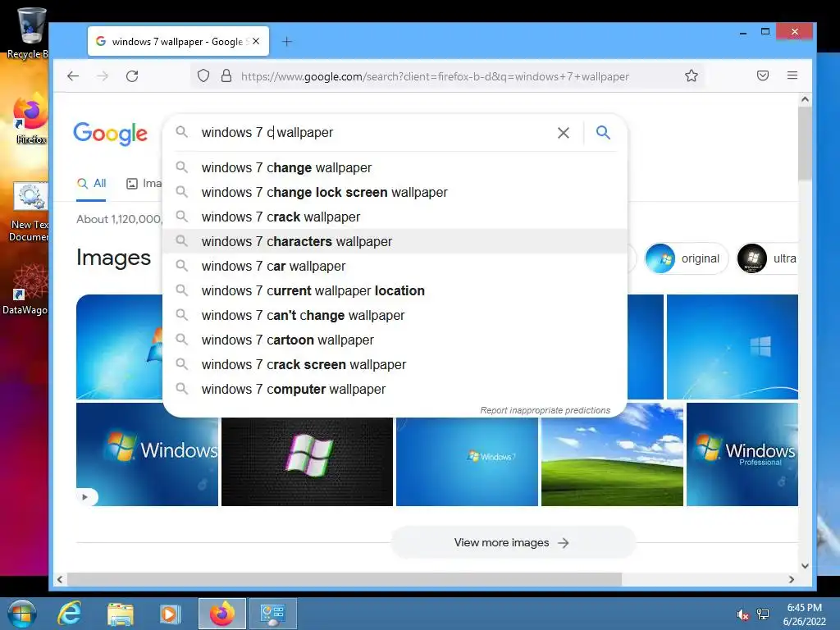Select the windows 7 wallpaper browser tab
Screen dimensions: 840x630
178,41
